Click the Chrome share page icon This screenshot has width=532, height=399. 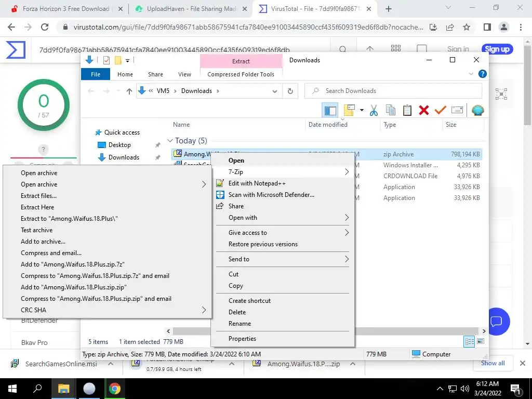(450, 27)
